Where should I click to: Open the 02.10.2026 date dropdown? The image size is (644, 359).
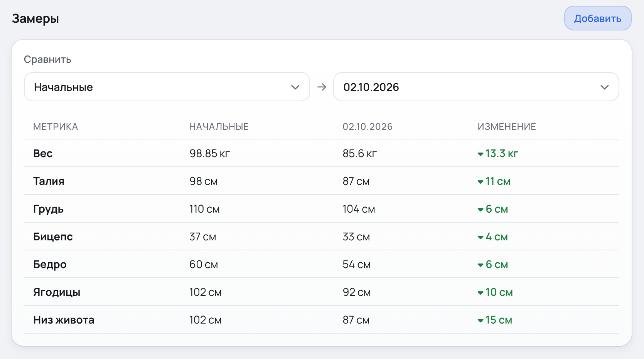(x=476, y=87)
